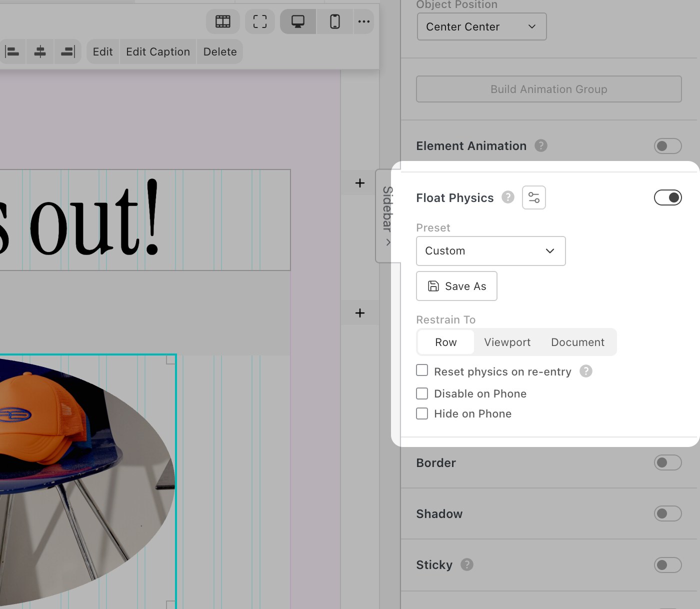
Task: Align image to the center
Action: pos(40,51)
